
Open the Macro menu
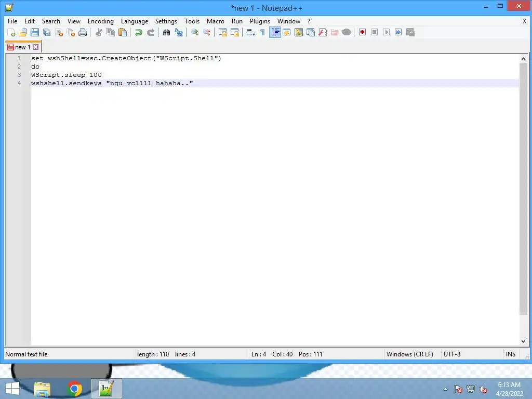(x=216, y=21)
